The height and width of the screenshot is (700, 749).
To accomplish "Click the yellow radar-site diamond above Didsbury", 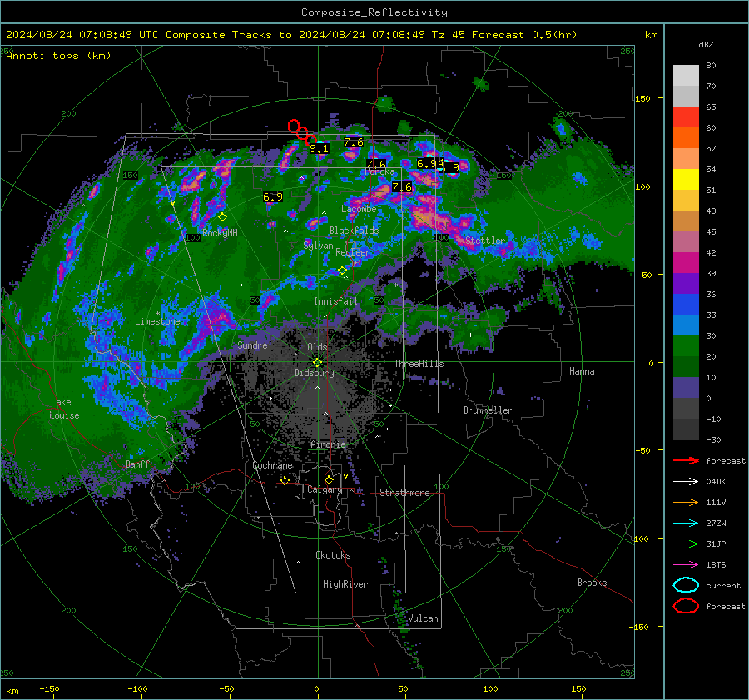I will pyautogui.click(x=317, y=363).
